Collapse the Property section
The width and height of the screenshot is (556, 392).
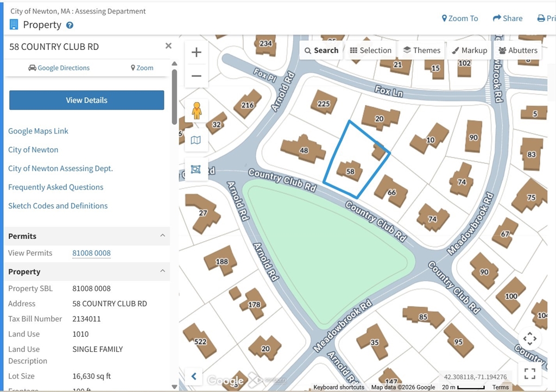point(162,271)
